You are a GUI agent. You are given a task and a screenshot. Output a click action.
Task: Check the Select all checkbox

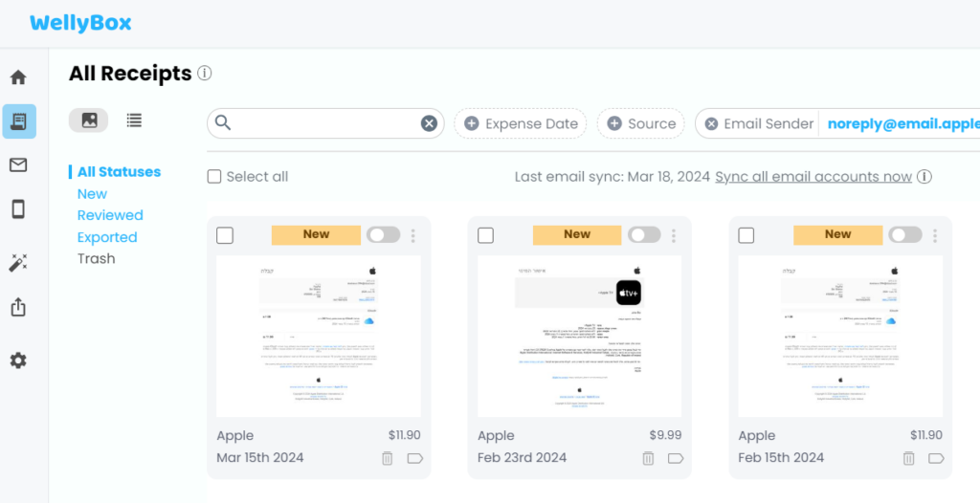point(214,177)
